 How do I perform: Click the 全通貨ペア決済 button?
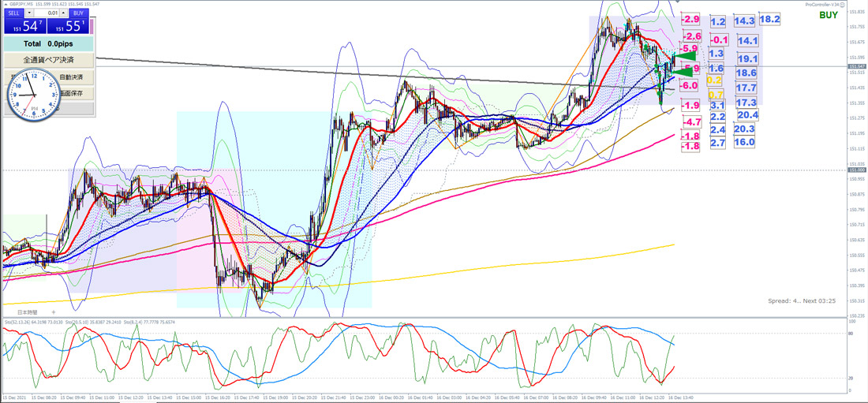click(x=49, y=59)
